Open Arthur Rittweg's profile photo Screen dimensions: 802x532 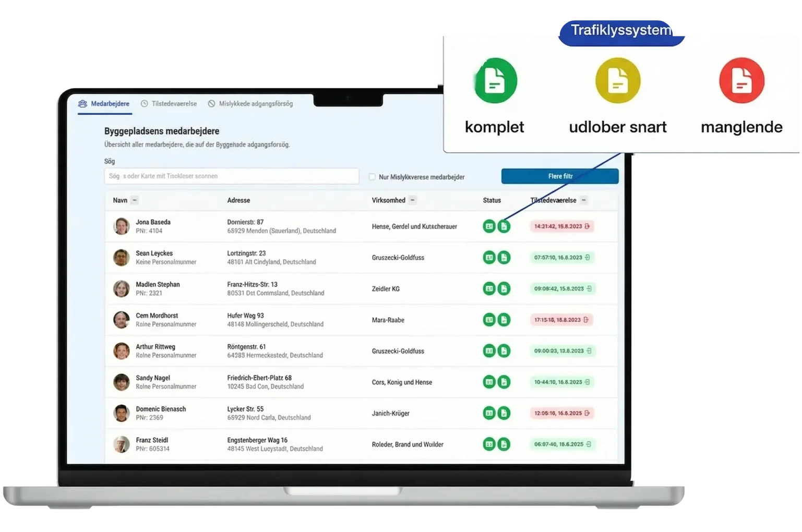pos(122,351)
